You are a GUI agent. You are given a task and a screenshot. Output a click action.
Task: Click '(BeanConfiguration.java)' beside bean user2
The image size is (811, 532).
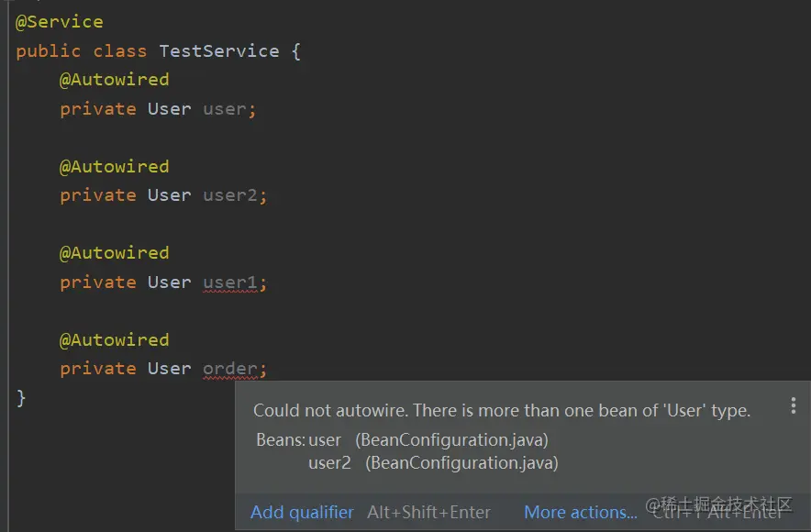(x=461, y=462)
